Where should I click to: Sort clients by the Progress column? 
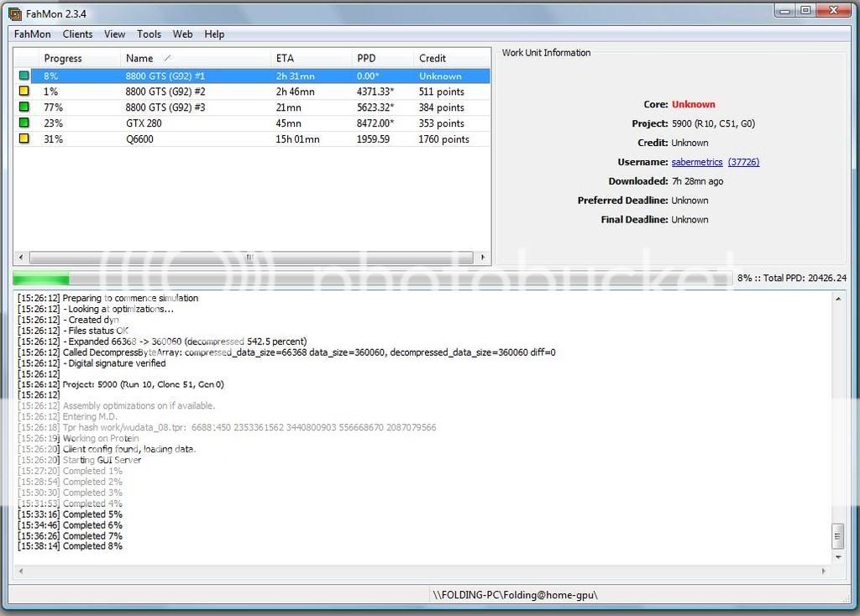click(63, 58)
